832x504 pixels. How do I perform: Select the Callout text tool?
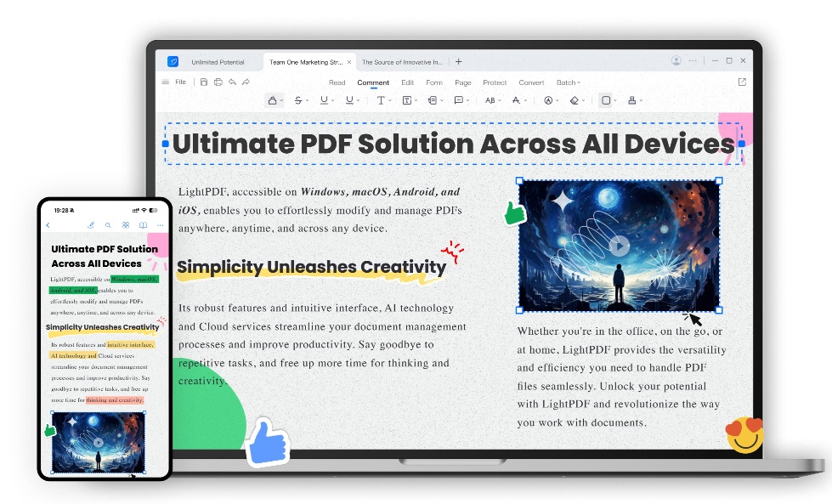(x=433, y=100)
